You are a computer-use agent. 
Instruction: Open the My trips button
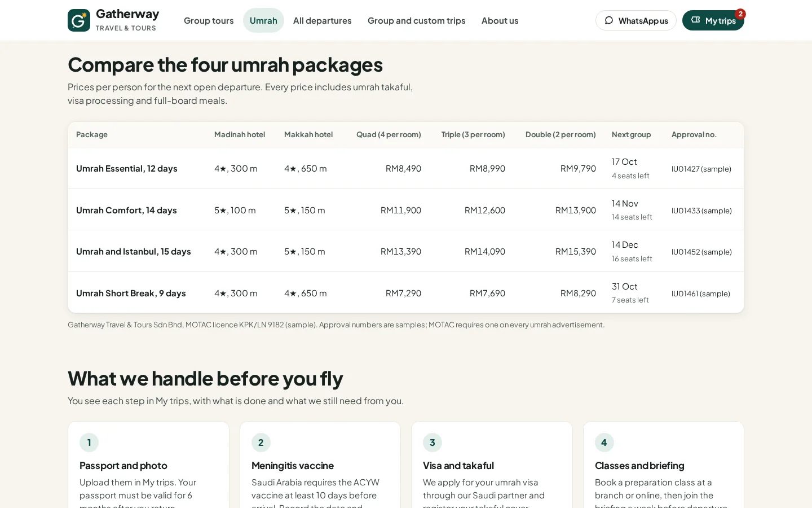(713, 20)
